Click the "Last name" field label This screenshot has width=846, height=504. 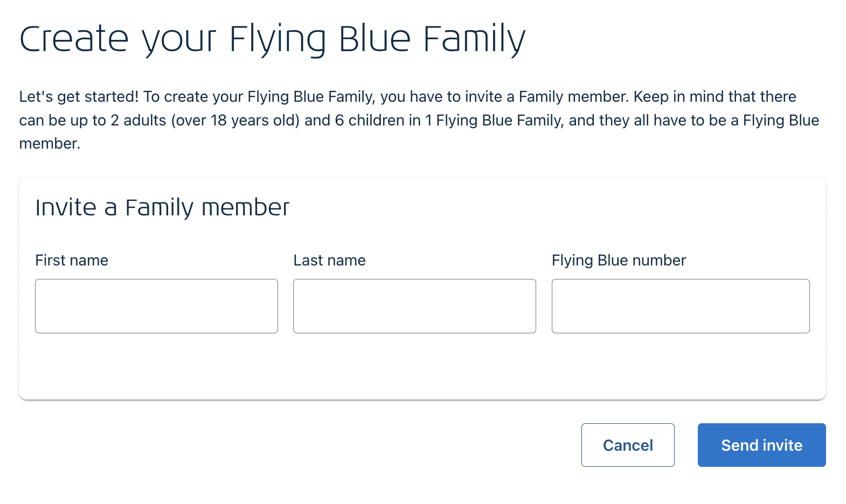[x=329, y=261]
